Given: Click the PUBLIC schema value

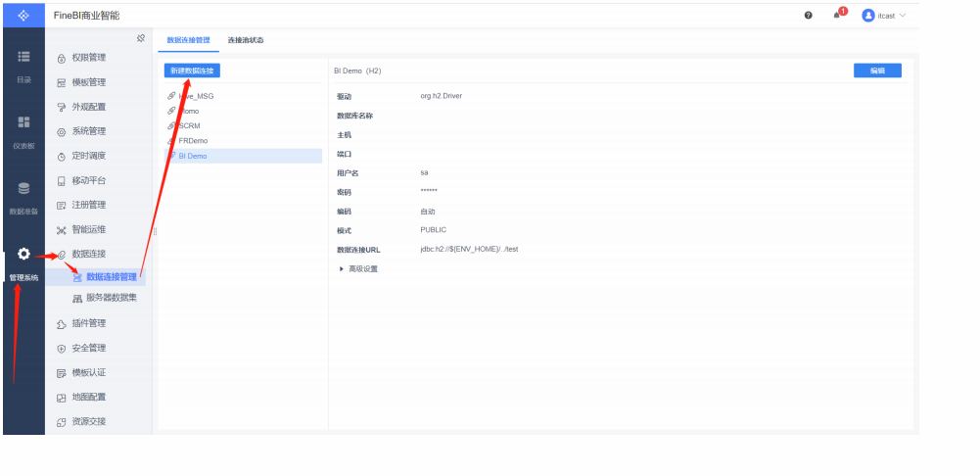Looking at the screenshot, I should point(433,229).
